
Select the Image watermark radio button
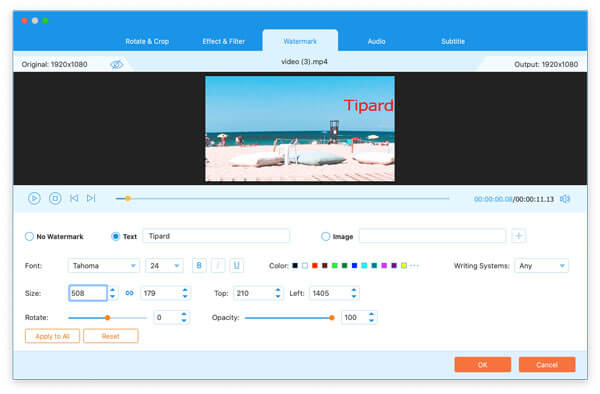[x=337, y=237]
